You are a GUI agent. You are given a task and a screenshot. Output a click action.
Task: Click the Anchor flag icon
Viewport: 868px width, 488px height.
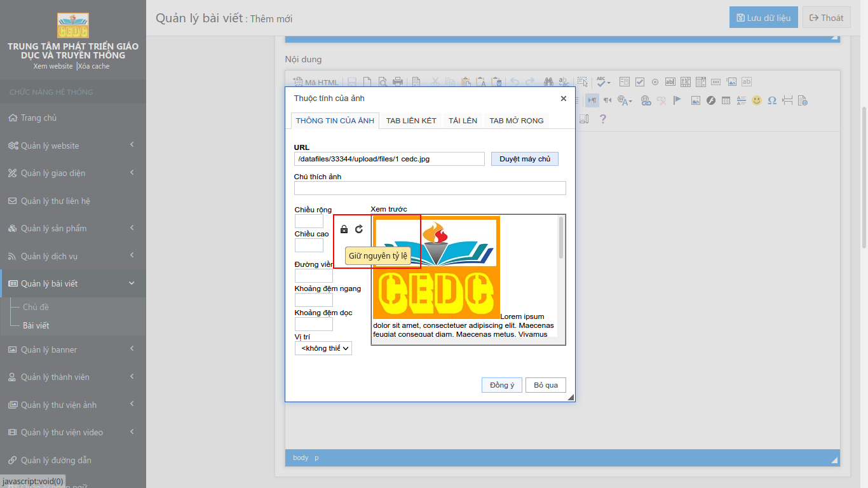[x=677, y=100]
